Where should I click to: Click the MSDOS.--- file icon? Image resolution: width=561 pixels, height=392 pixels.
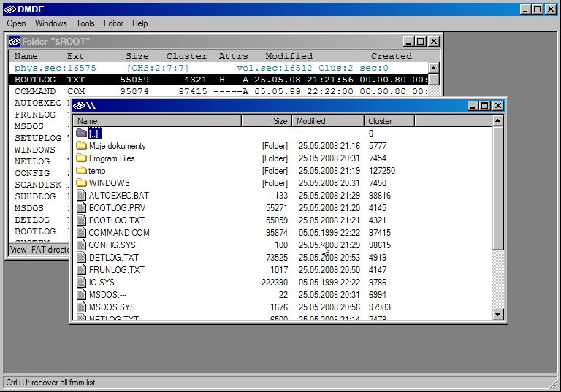(x=82, y=294)
